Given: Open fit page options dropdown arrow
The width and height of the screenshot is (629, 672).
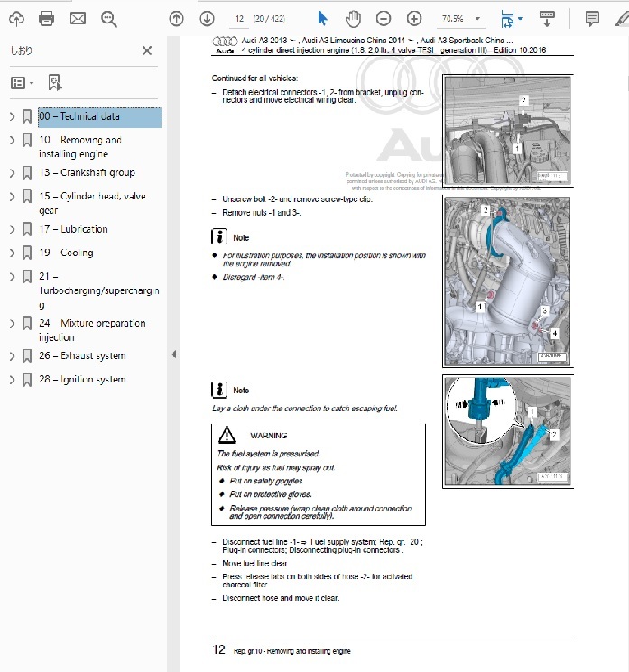Looking at the screenshot, I should tap(520, 19).
